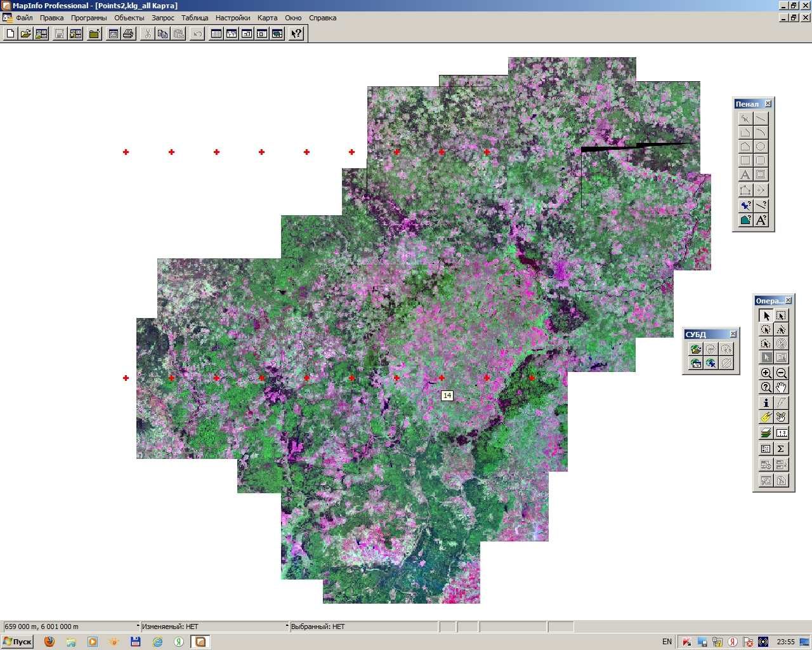Open the Text Style dialog in Пенал
This screenshot has width=812, height=650.
pos(761,220)
